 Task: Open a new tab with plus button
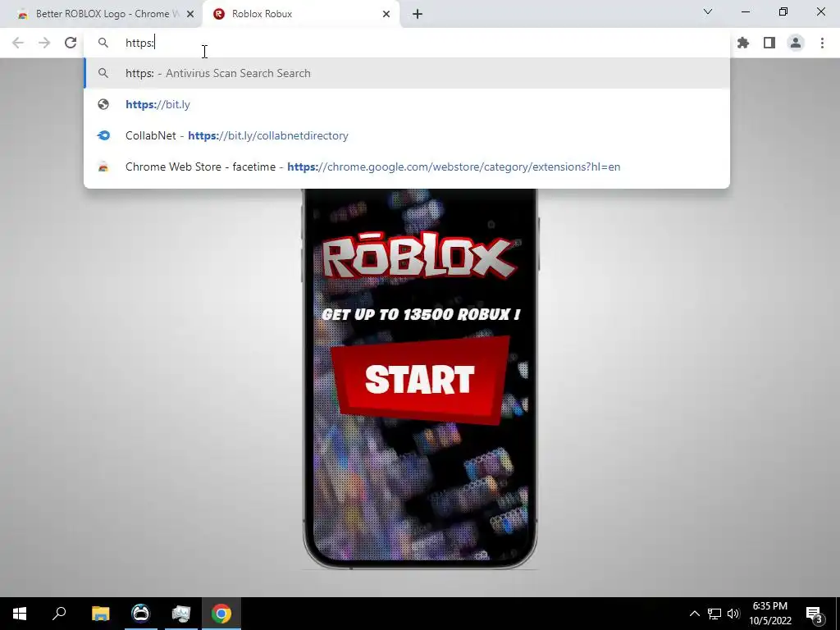point(418,14)
